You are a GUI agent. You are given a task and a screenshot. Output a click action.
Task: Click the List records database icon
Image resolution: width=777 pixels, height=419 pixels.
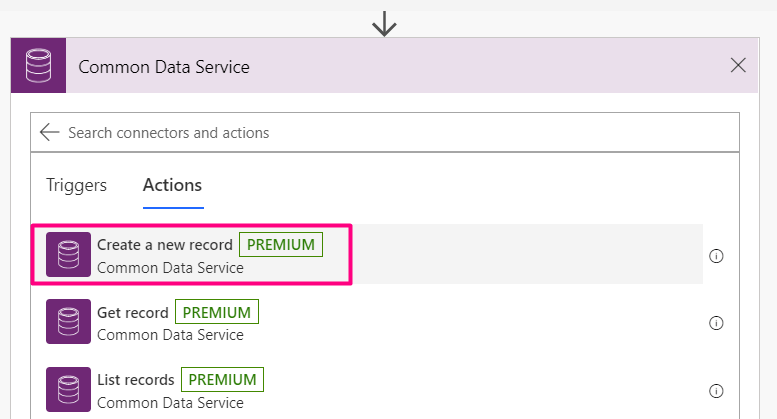point(68,390)
